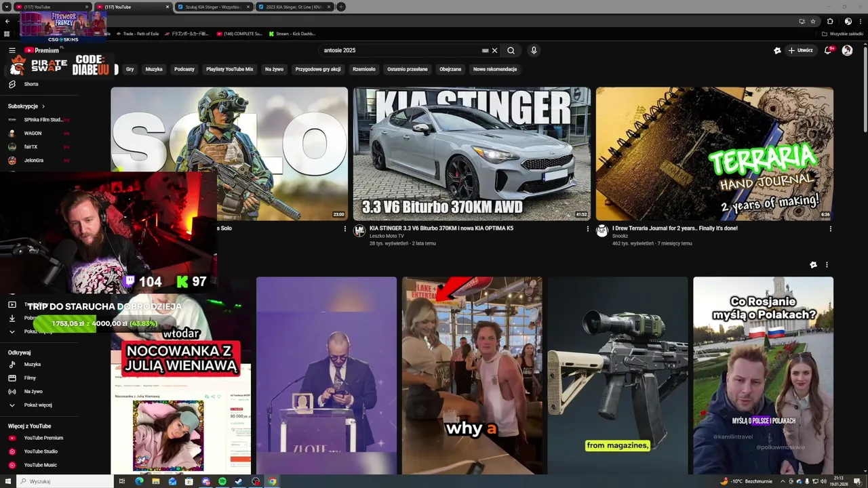868x488 pixels.
Task: Open the podium man Short
Action: pos(326,375)
